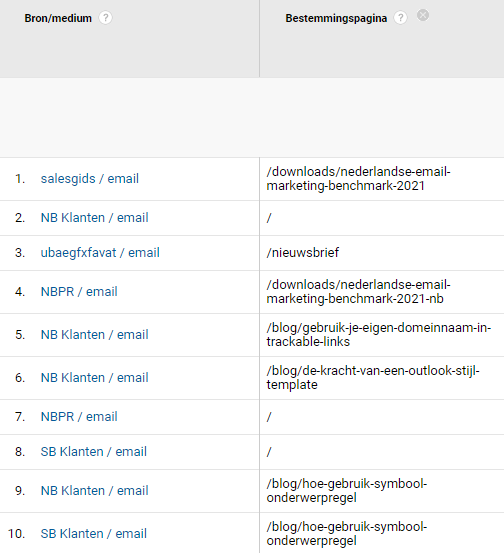Screen dimensions: 504x553
Task: Select /blog/de-kracht-van-een-outlook-stijl-template cell
Action: pyautogui.click(x=373, y=378)
